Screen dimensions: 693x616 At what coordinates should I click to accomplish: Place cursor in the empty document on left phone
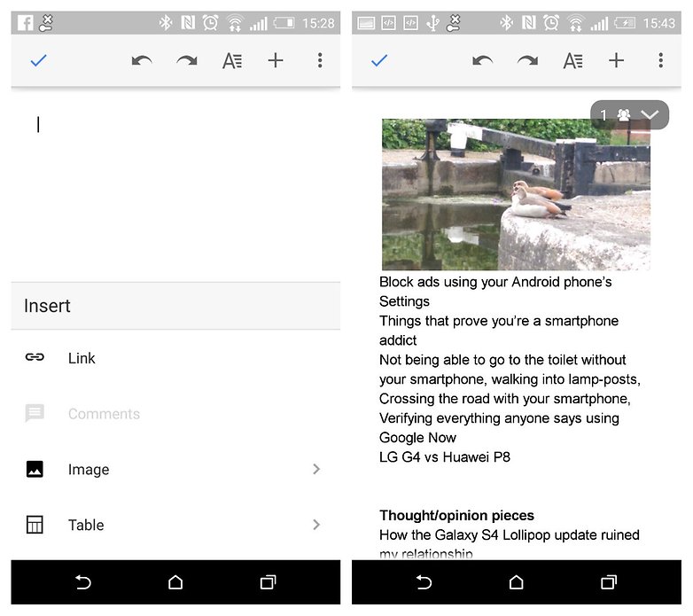pos(175,185)
